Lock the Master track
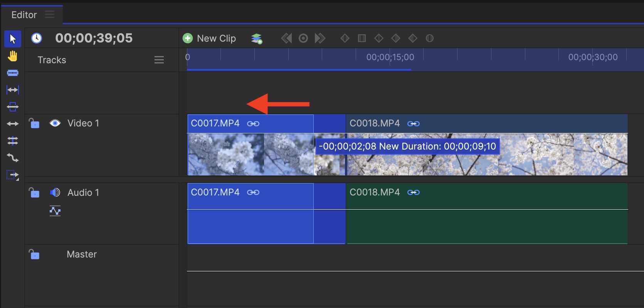This screenshot has height=308, width=644. (x=34, y=254)
